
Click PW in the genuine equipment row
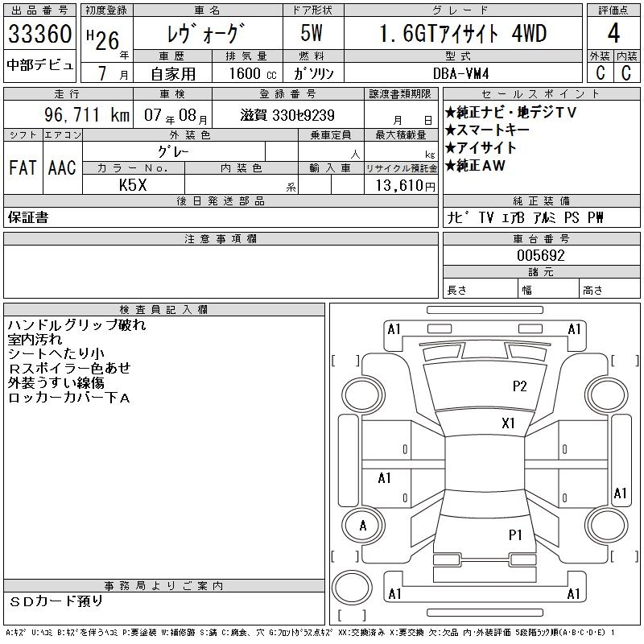coord(596,217)
